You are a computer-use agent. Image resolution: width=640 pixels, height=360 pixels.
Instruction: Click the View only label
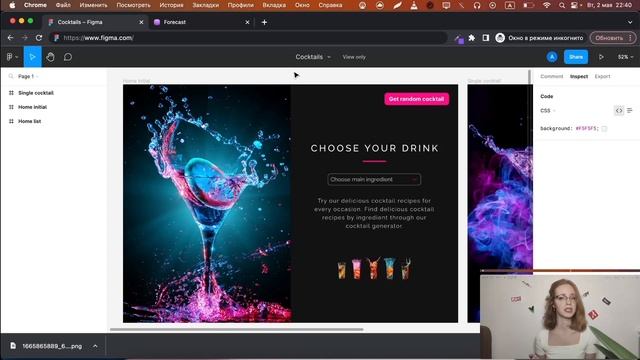tap(354, 57)
